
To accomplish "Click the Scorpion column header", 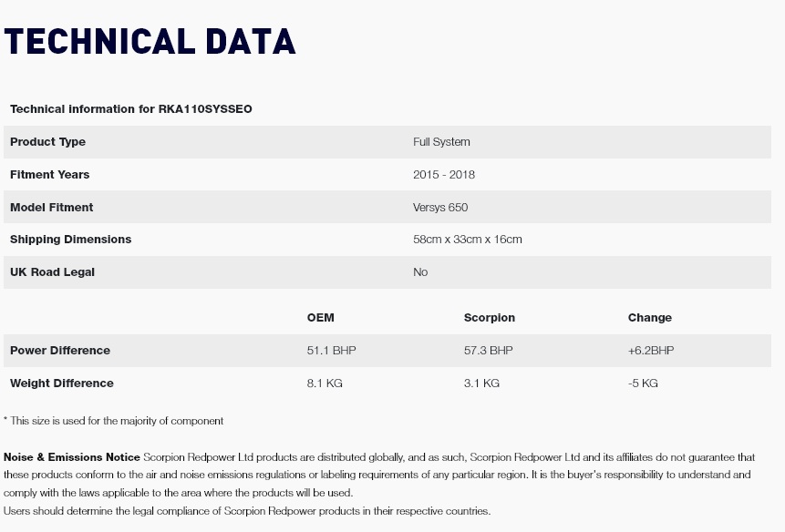I will [489, 318].
